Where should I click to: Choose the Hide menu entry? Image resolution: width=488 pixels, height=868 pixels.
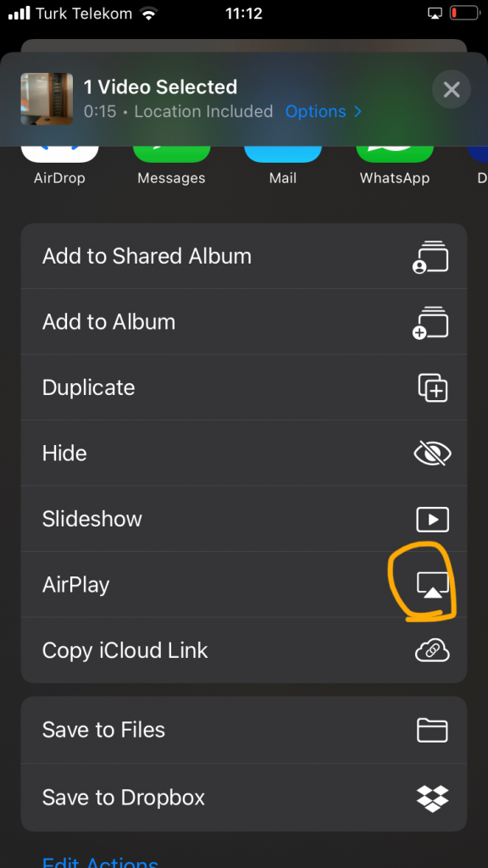coord(244,453)
